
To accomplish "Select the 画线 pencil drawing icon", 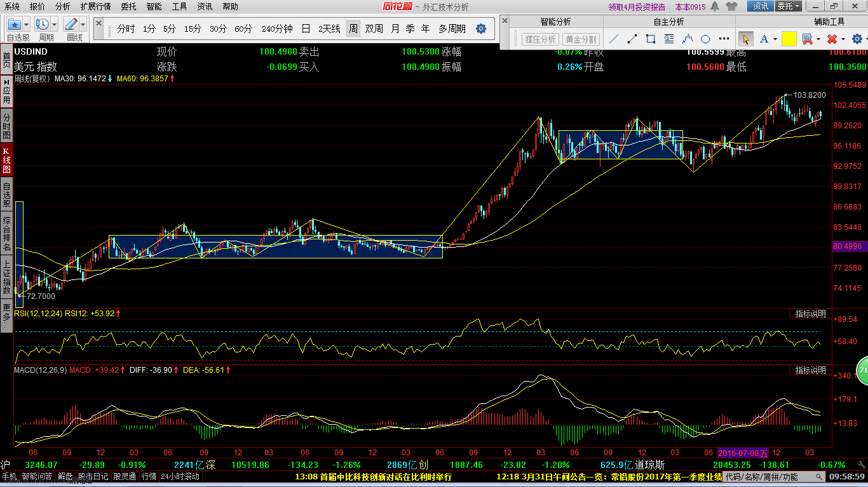I will [71, 24].
